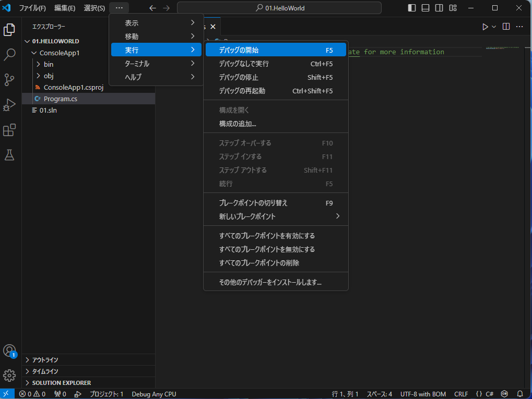Select デバッグの開始 menu item
Viewport: 532px width, 399px height.
[276, 50]
